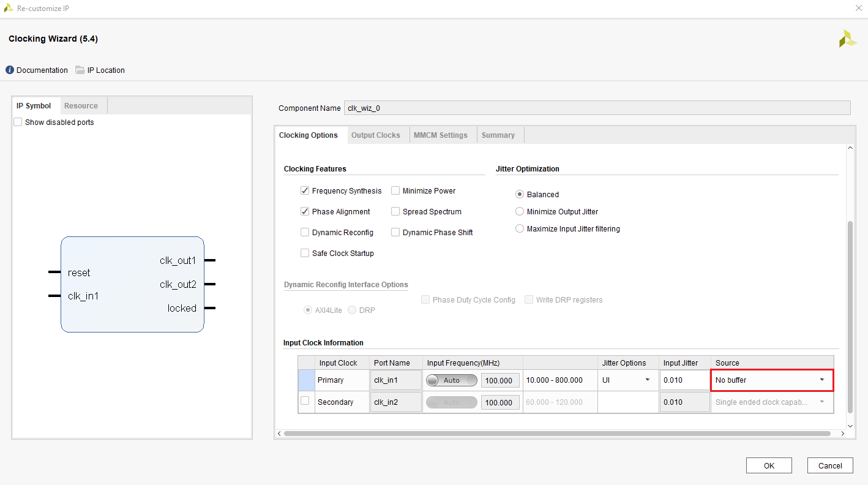This screenshot has width=868, height=485.
Task: Click the Documentation info icon
Action: pyautogui.click(x=10, y=70)
